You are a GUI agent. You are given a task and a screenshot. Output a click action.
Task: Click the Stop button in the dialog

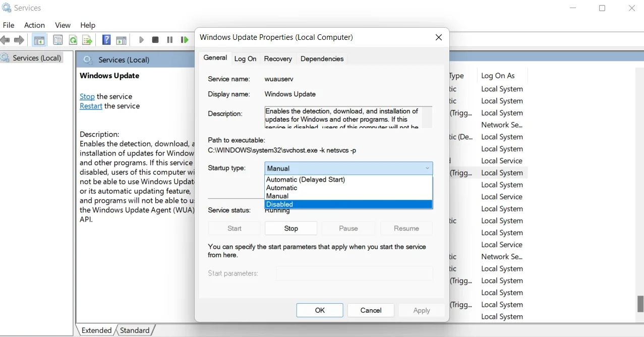pyautogui.click(x=291, y=229)
